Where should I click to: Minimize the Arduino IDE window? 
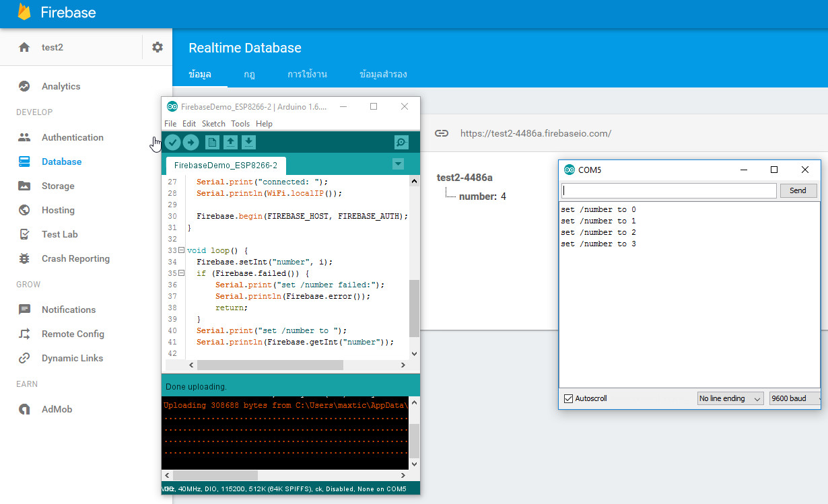tap(343, 106)
